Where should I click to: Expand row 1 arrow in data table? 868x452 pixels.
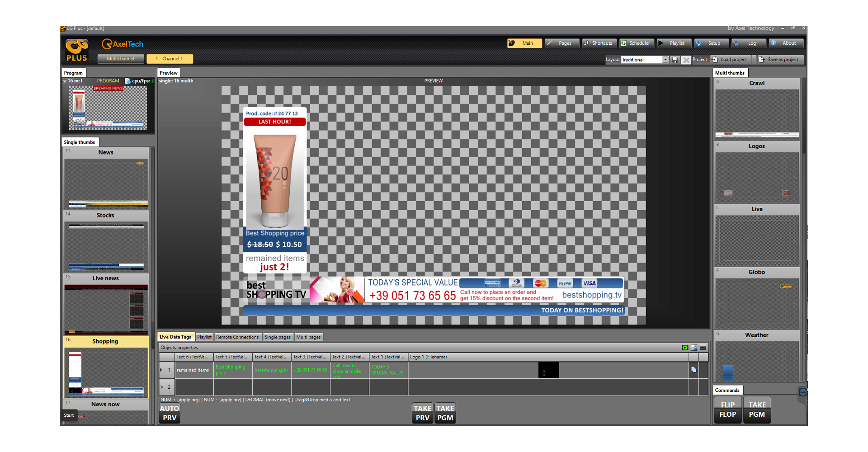pyautogui.click(x=161, y=370)
